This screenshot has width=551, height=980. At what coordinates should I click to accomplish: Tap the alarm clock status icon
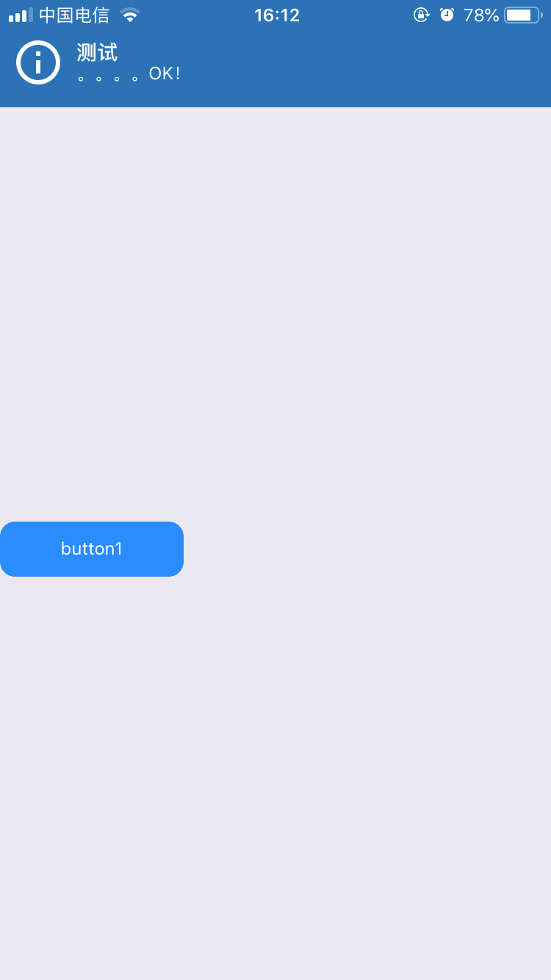click(447, 15)
